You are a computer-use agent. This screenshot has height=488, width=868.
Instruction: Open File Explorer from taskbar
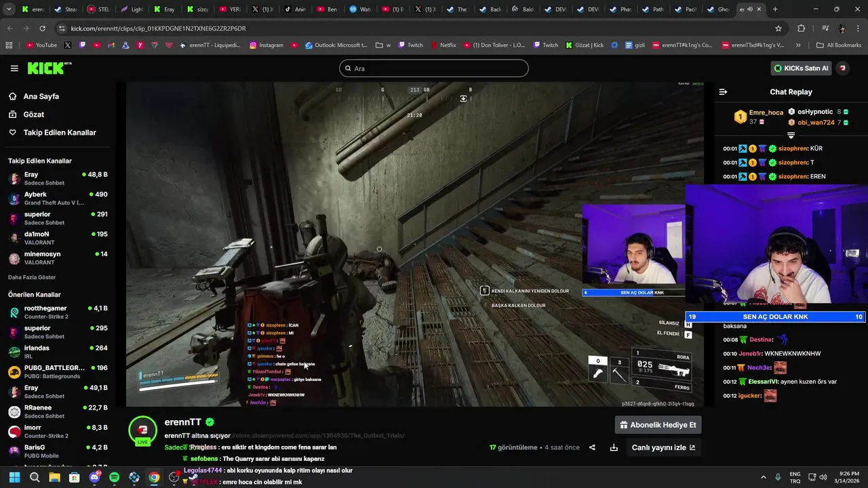pyautogui.click(x=54, y=478)
